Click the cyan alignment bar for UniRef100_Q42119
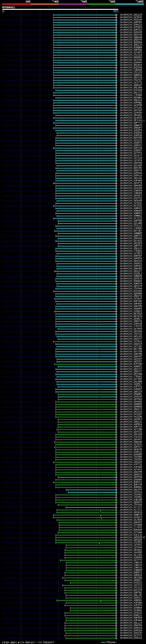The image size is (146, 644). (x=85, y=15)
